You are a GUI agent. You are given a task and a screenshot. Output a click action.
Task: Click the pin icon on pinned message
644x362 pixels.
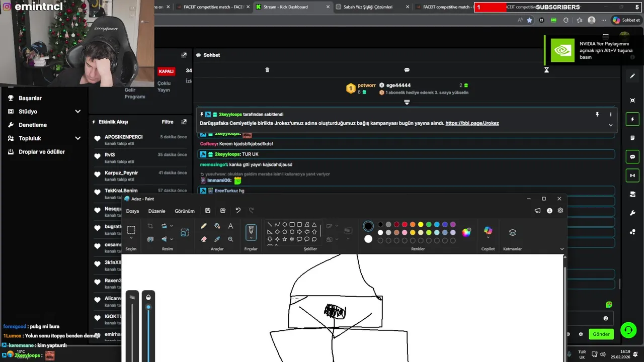point(597,115)
